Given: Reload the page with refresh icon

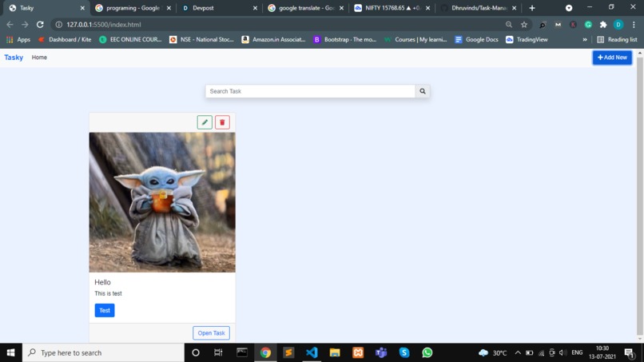Looking at the screenshot, I should (40, 25).
